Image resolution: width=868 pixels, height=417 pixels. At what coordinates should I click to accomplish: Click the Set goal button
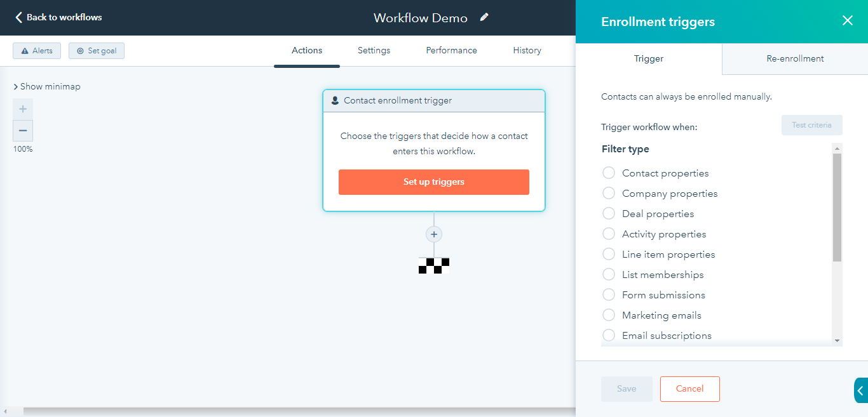97,51
